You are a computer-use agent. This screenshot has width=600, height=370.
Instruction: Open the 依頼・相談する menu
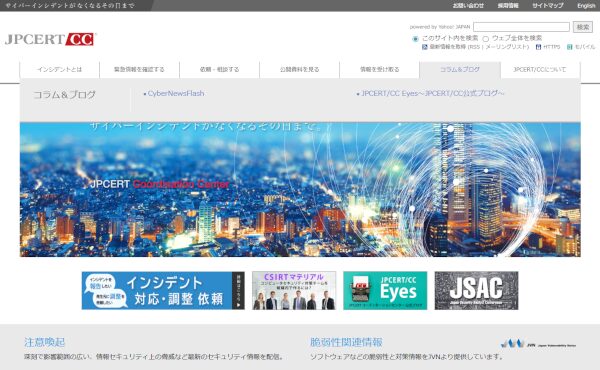pyautogui.click(x=219, y=70)
